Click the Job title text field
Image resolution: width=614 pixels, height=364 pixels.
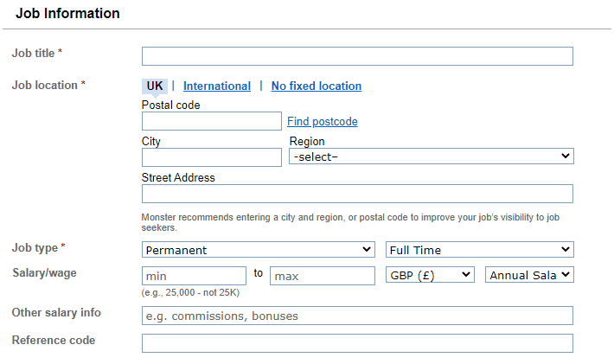357,56
